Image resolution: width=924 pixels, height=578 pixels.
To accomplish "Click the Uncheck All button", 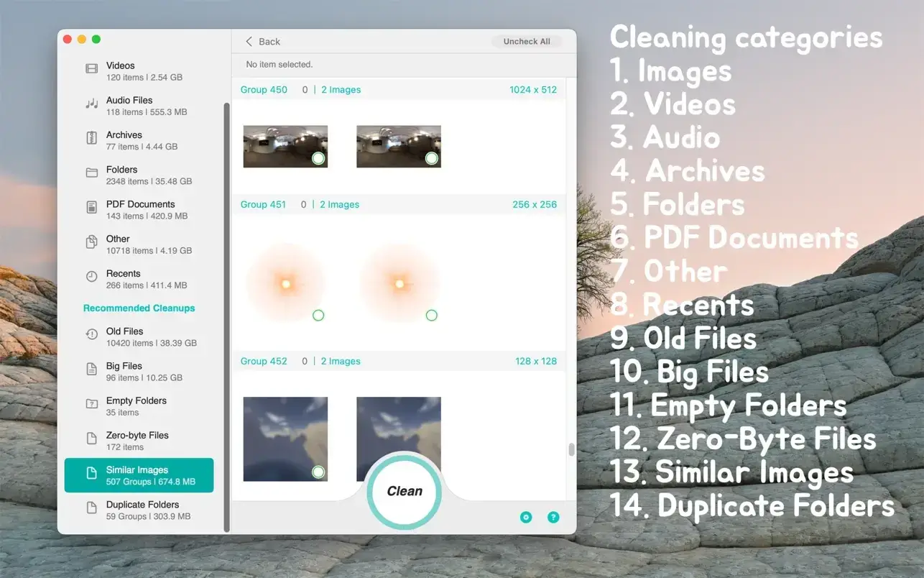I will tap(527, 42).
